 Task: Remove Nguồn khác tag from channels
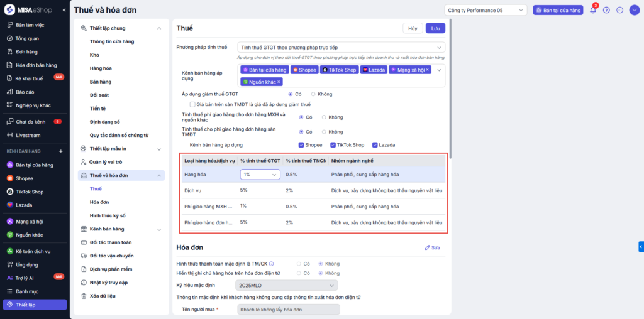(x=279, y=82)
